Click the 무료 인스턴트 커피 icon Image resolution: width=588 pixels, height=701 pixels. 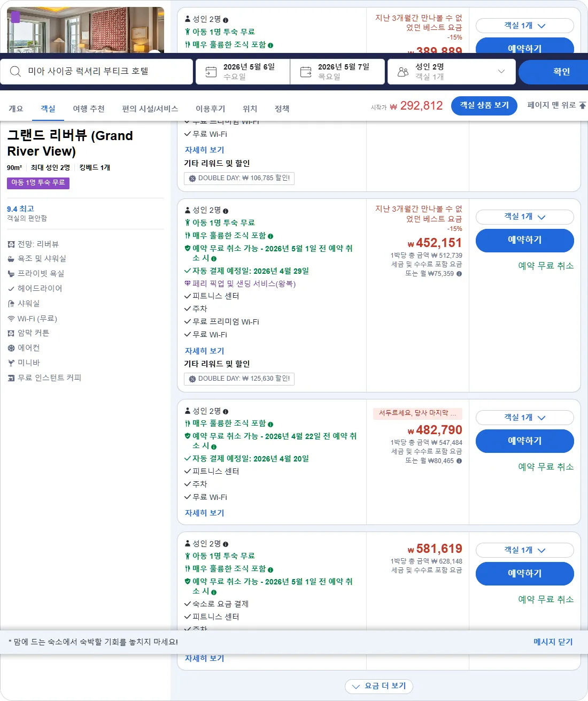[x=11, y=378]
